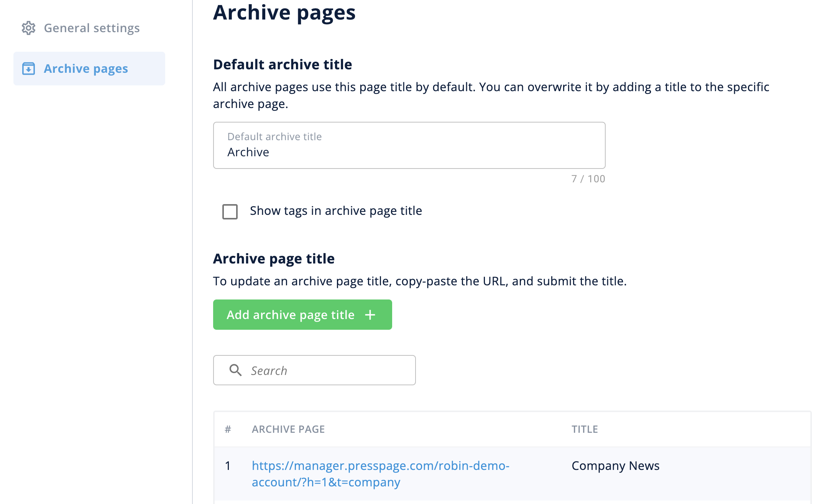Viewport: 828px width, 504px height.
Task: Click the General settings gear icon
Action: coord(28,28)
